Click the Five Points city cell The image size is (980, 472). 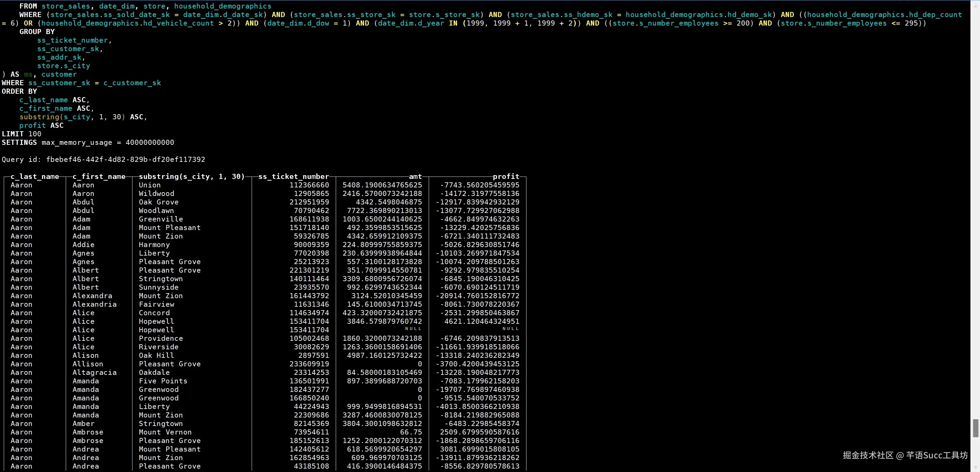[163, 381]
